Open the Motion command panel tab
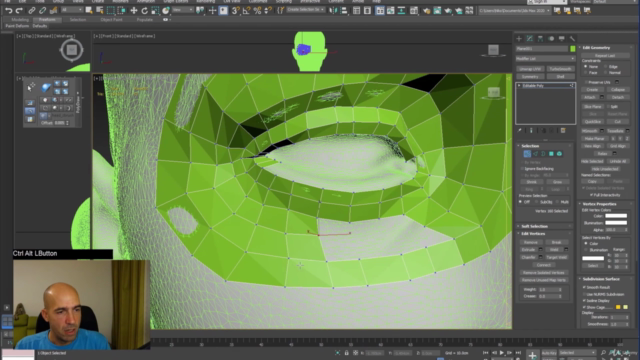Viewport: 640px width, 360px height. click(551, 39)
